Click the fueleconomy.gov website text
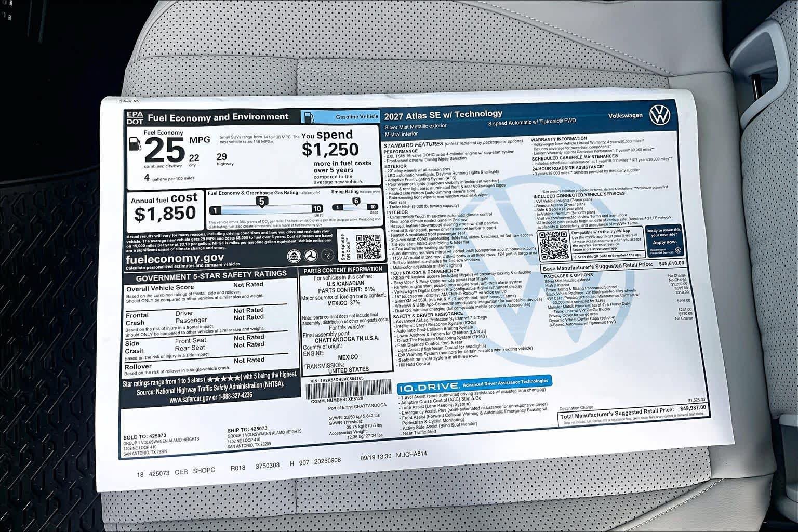 coord(175,258)
